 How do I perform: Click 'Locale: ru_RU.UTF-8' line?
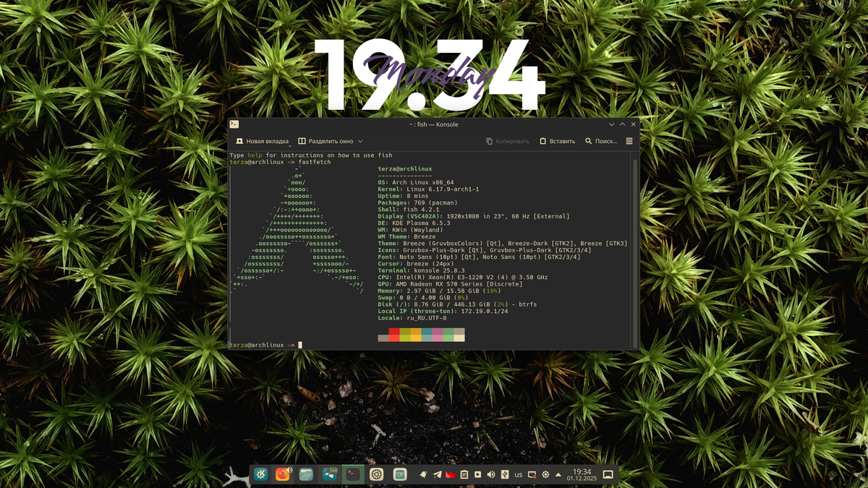412,317
